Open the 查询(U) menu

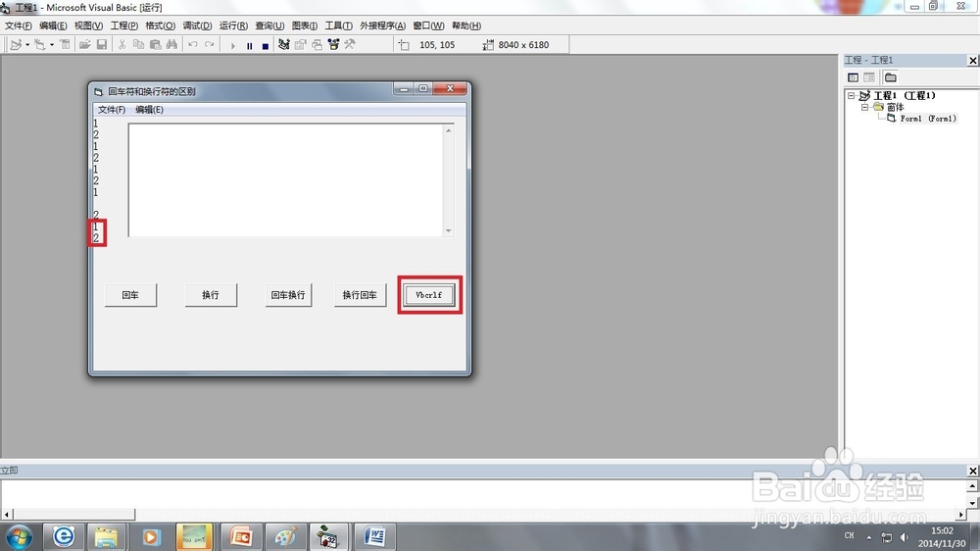pyautogui.click(x=269, y=25)
